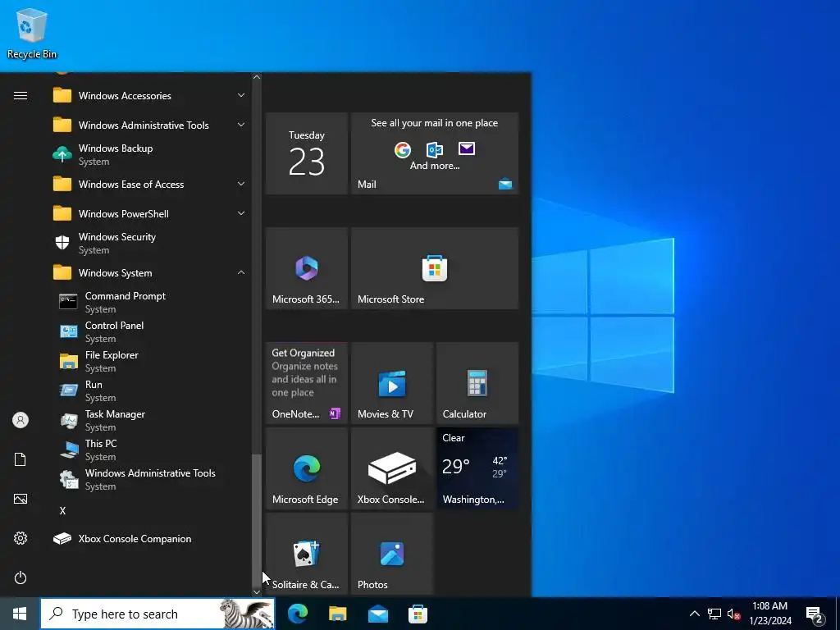Show hidden system tray icons
Image resolution: width=840 pixels, height=630 pixels.
pos(694,614)
